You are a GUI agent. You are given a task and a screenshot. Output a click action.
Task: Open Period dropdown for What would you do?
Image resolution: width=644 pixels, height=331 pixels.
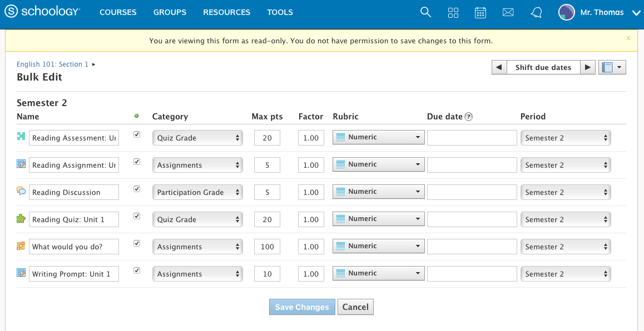tap(565, 247)
